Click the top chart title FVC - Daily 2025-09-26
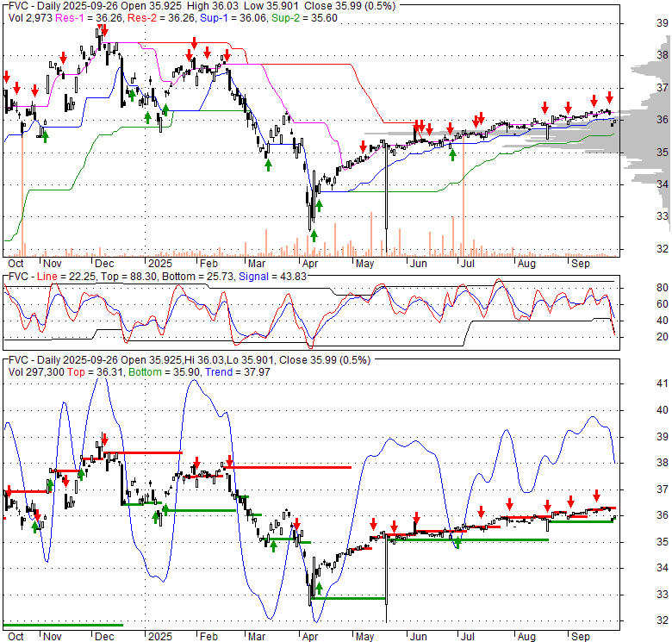 (63, 6)
